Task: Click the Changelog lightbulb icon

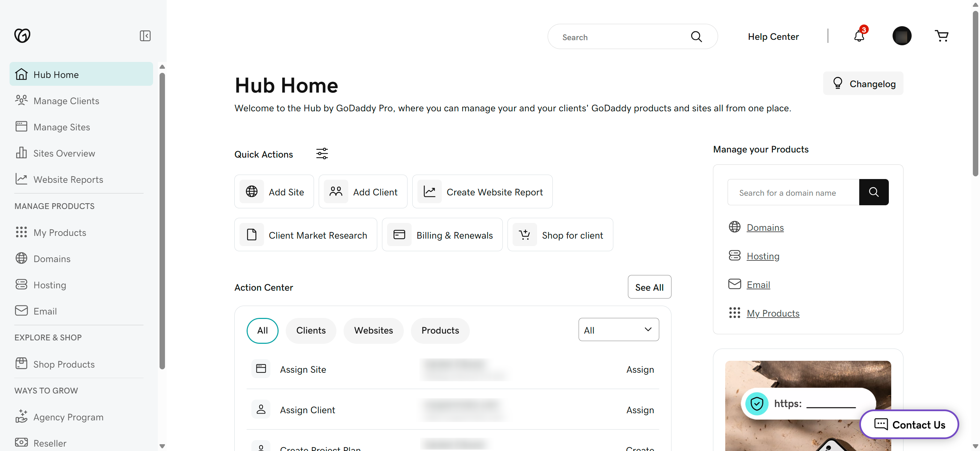Action: (x=838, y=83)
